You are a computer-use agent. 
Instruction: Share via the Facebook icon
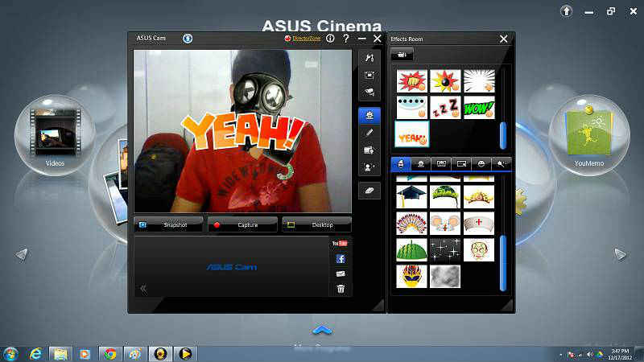tap(341, 258)
